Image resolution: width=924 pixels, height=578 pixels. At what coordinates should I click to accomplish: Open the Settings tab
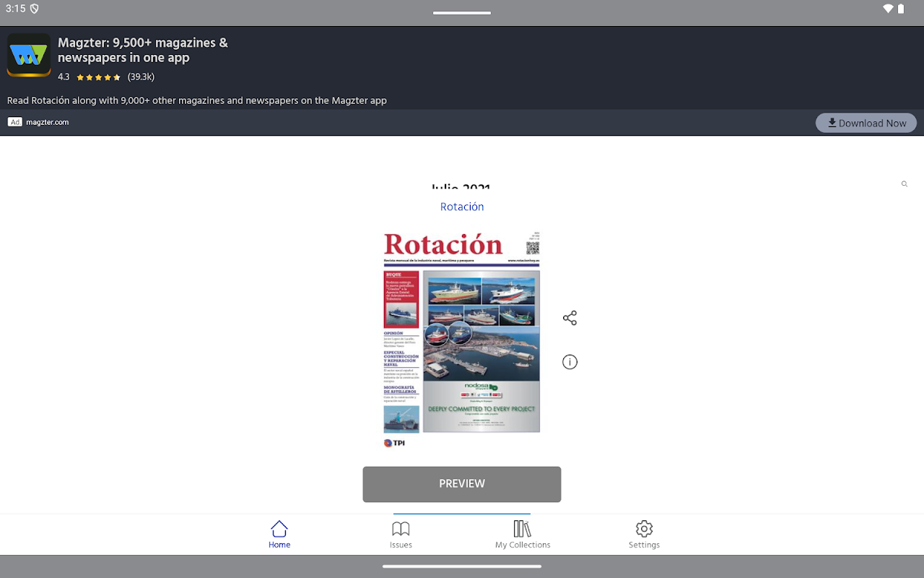click(x=644, y=535)
